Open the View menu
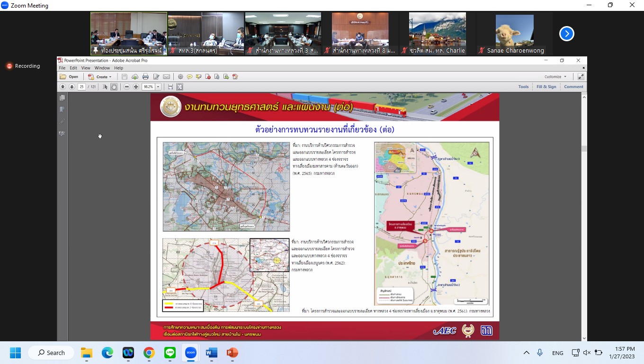Image resolution: width=644 pixels, height=364 pixels. coord(86,68)
